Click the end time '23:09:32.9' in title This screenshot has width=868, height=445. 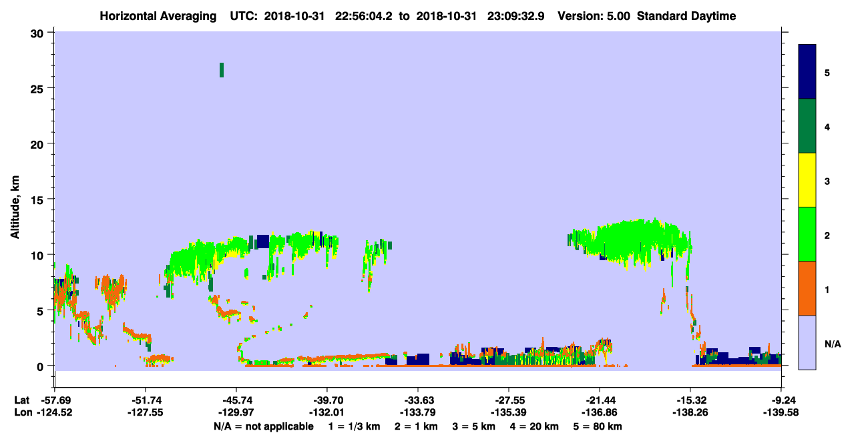516,16
